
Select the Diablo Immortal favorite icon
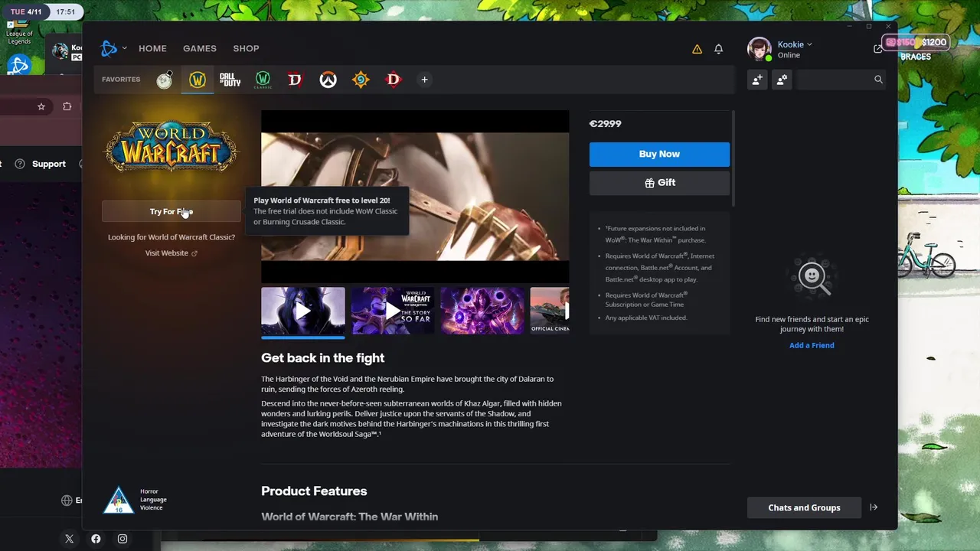click(393, 80)
